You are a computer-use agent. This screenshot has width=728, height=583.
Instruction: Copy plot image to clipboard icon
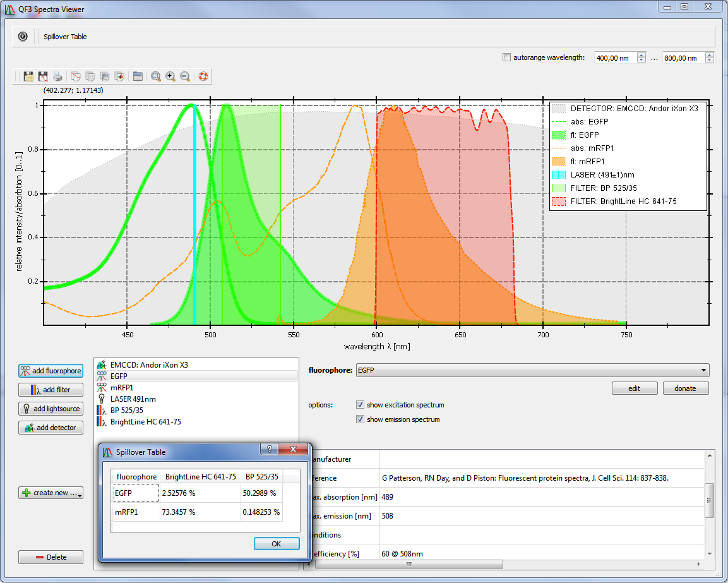click(x=75, y=76)
